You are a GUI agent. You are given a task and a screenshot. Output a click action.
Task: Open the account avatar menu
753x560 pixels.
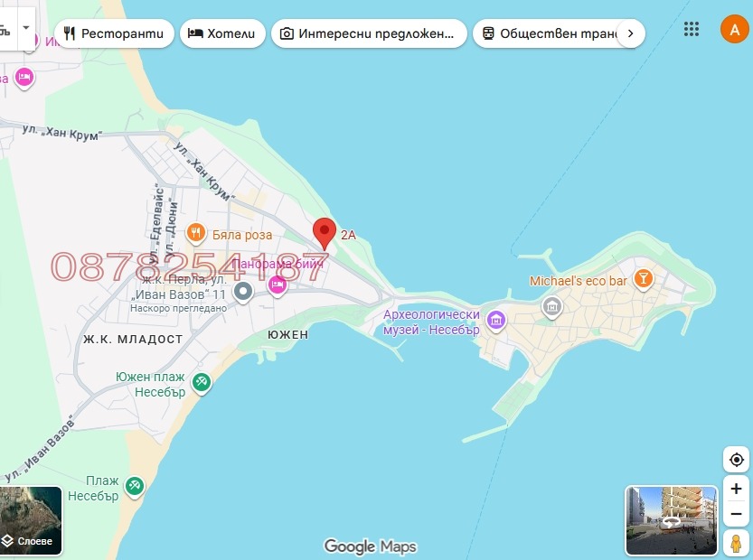click(734, 29)
